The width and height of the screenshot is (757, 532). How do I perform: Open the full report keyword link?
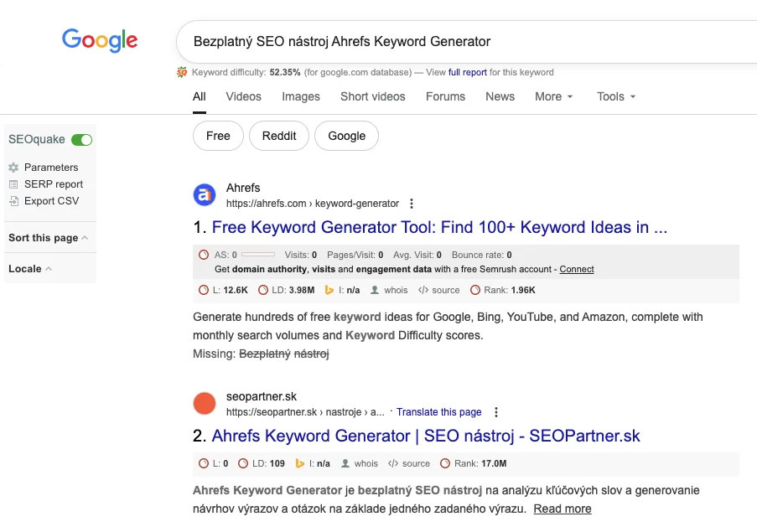click(x=468, y=73)
